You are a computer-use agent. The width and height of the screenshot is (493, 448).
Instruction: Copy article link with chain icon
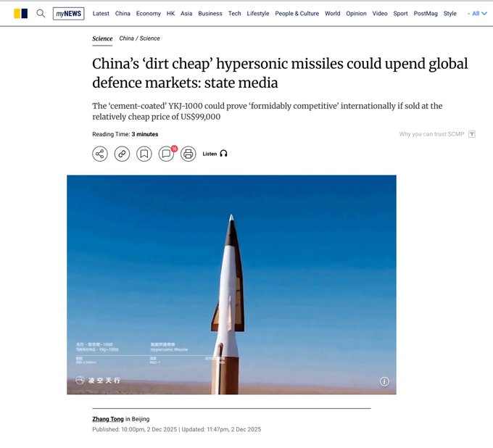[x=122, y=154]
